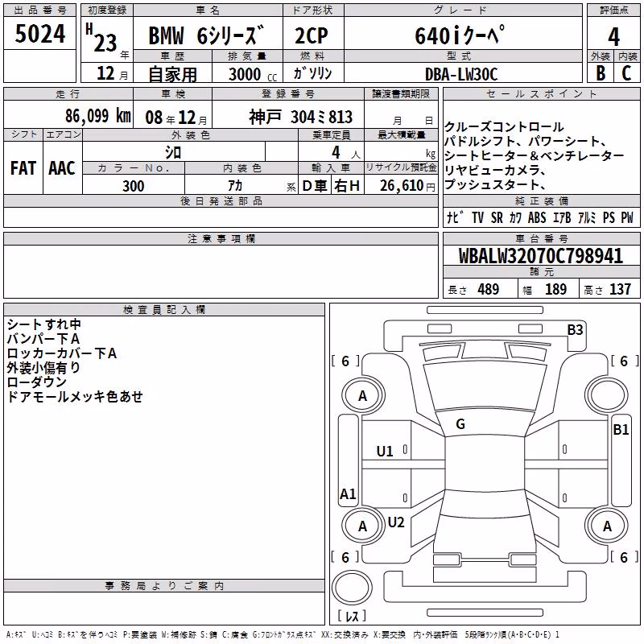The height and width of the screenshot is (644, 644).
Task: Select B1 mark on right side sill
Action: [x=621, y=430]
